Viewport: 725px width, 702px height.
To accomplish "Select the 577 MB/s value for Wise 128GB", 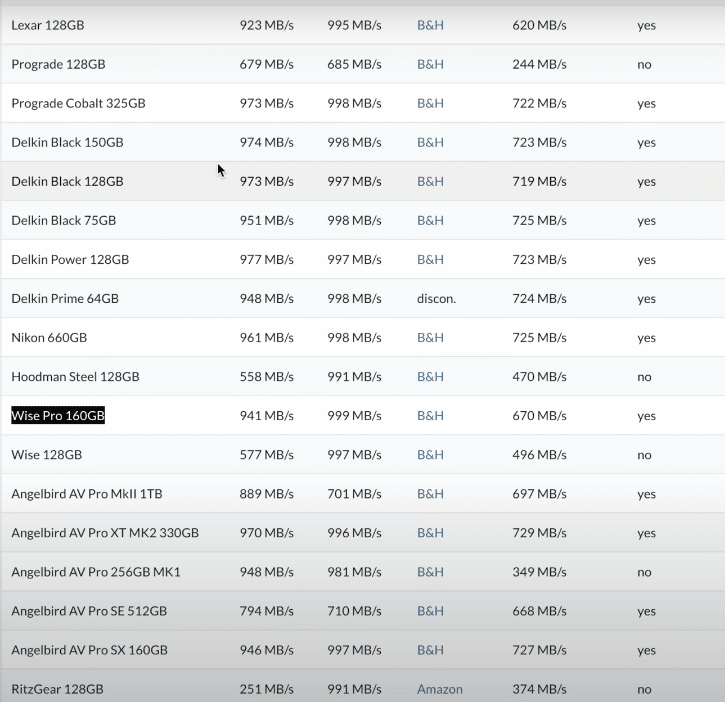I will tap(266, 455).
